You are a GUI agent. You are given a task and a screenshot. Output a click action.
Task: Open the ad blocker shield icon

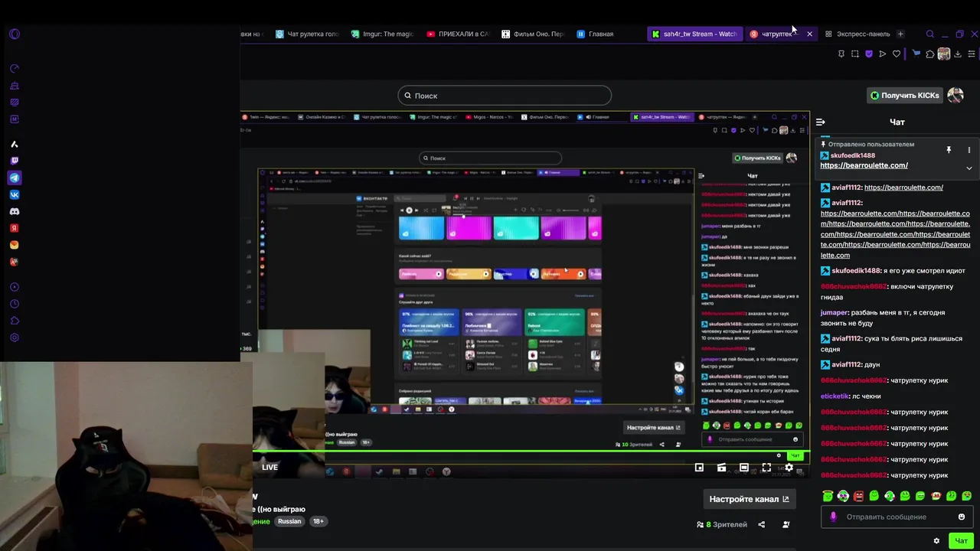pyautogui.click(x=869, y=54)
